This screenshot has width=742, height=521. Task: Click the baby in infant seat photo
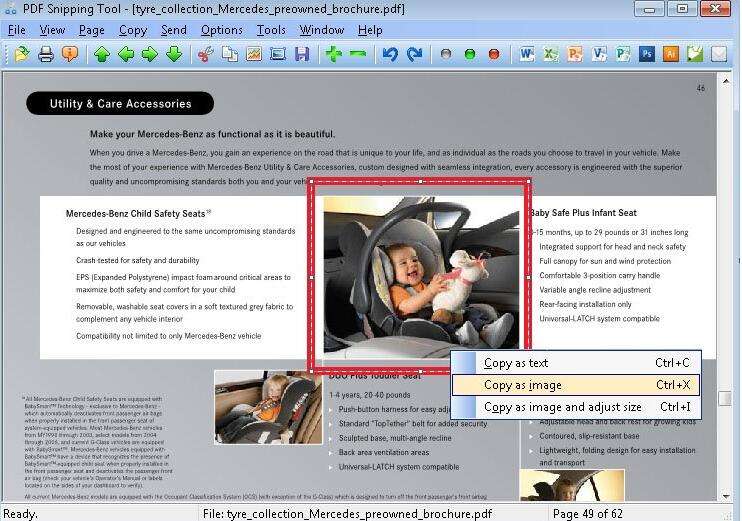421,275
